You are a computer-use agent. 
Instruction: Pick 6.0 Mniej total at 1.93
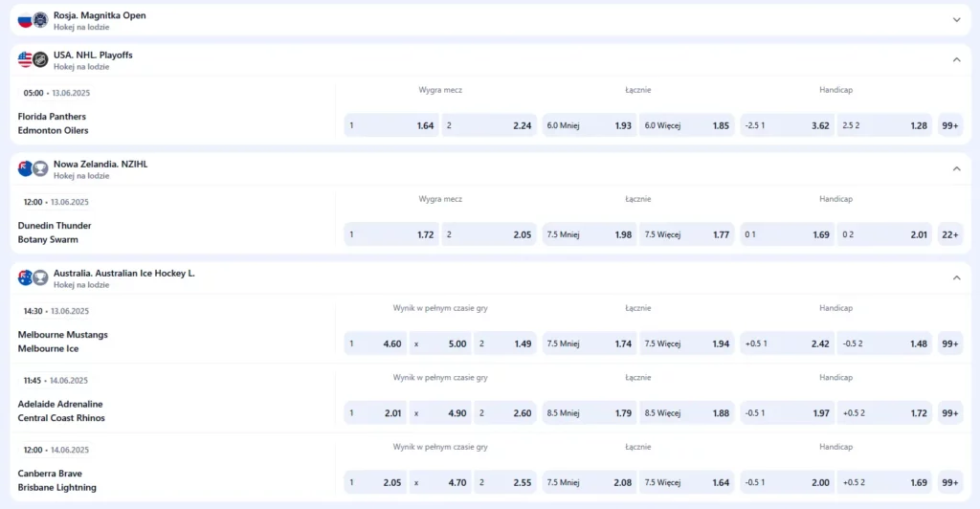tap(589, 125)
